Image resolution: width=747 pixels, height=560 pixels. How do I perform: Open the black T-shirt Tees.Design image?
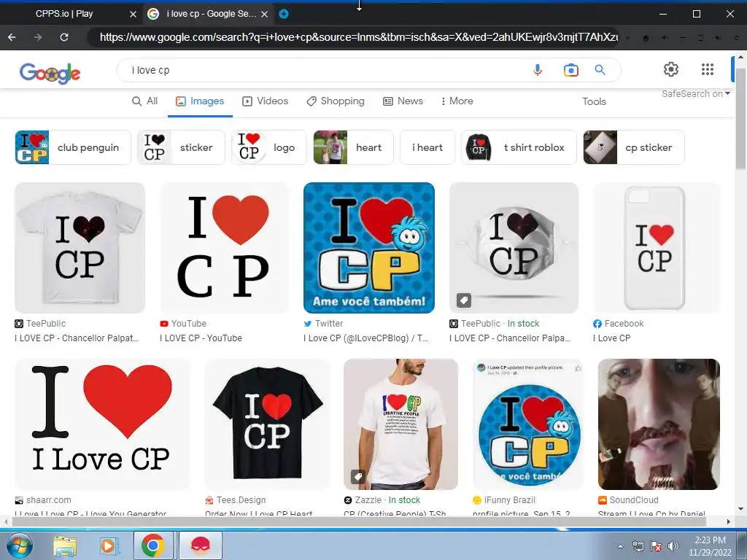(267, 424)
